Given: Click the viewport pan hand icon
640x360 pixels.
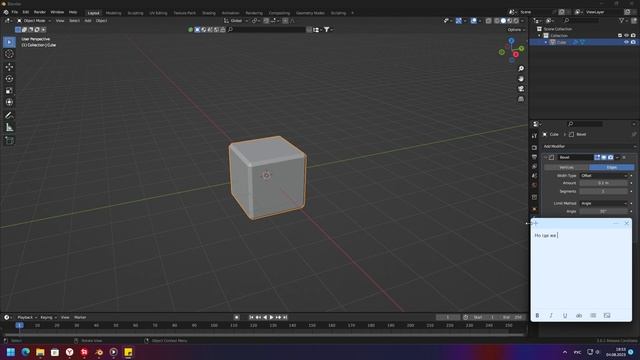Looking at the screenshot, I should (x=521, y=79).
